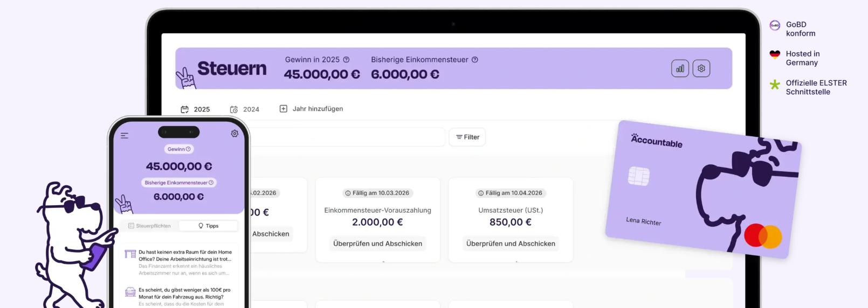Add a year via Jahr hinzufügen

tap(311, 109)
